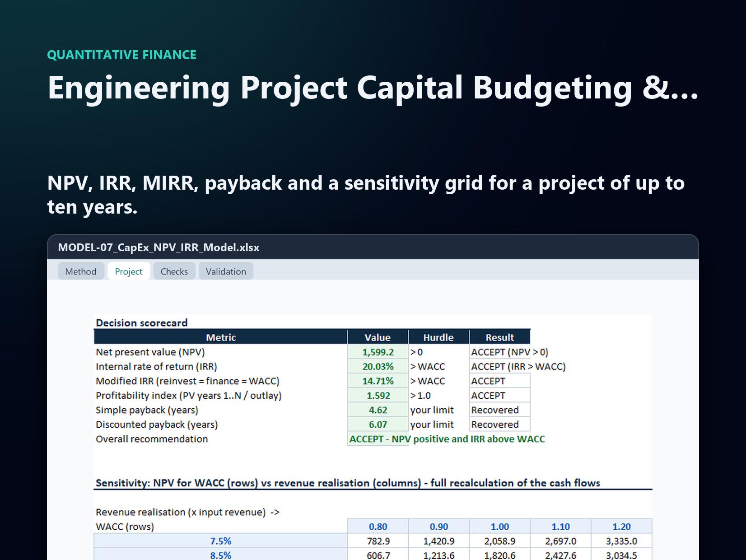
Task: Click the Value column header
Action: click(x=378, y=337)
